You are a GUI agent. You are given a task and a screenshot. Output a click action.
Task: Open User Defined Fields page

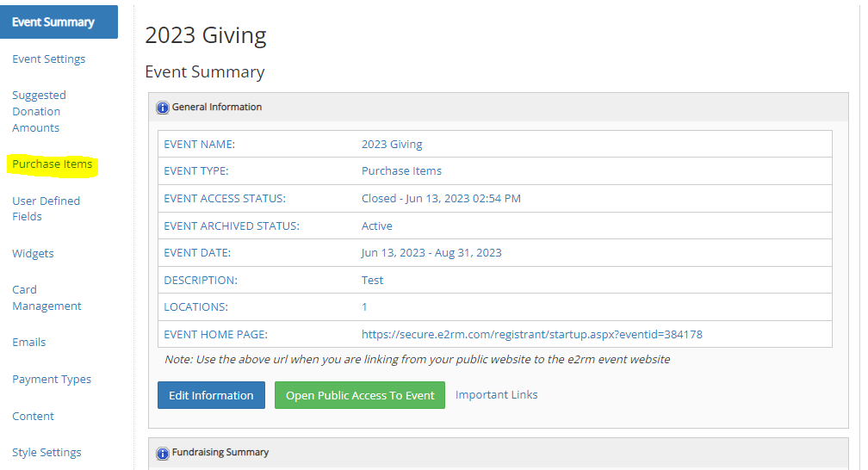46,208
